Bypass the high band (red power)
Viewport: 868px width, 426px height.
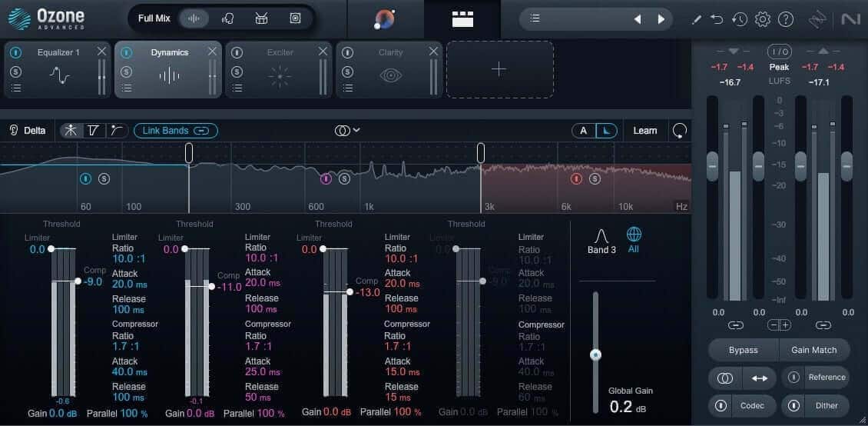click(x=576, y=179)
